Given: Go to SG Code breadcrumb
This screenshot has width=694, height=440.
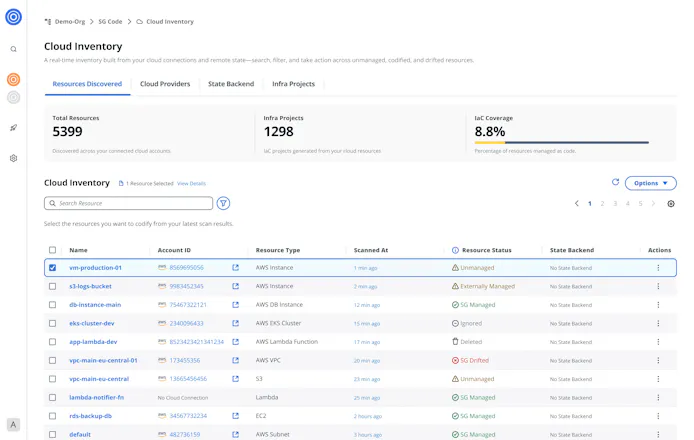Looking at the screenshot, I should pos(110,21).
